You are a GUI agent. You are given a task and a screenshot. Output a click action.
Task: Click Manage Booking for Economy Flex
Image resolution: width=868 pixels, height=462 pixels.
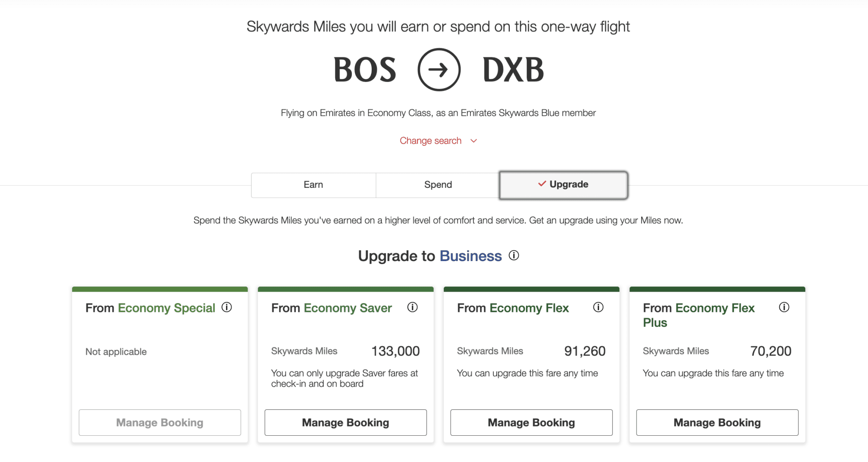pos(531,422)
